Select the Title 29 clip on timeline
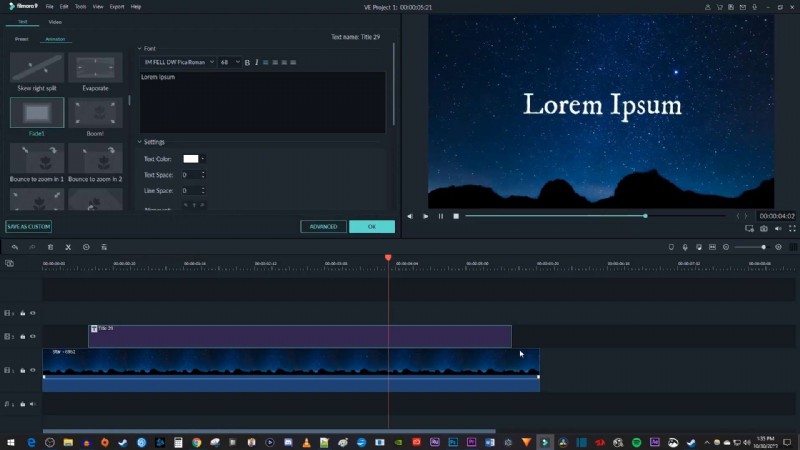This screenshot has width=800, height=450. pyautogui.click(x=300, y=336)
